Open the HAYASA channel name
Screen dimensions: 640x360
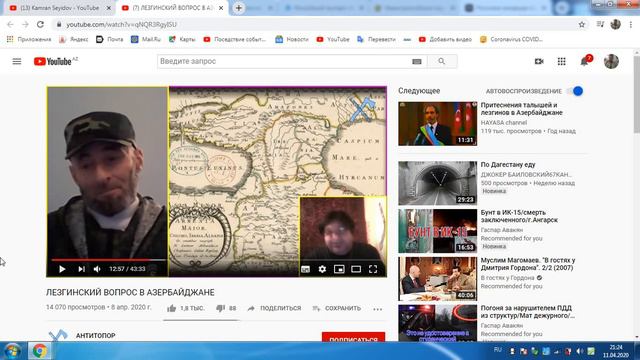click(504, 122)
